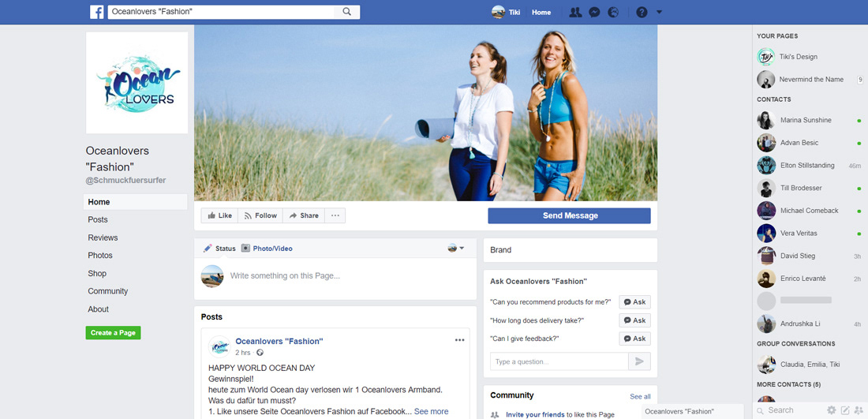Click the Share button
The width and height of the screenshot is (868, 419).
pyautogui.click(x=304, y=216)
